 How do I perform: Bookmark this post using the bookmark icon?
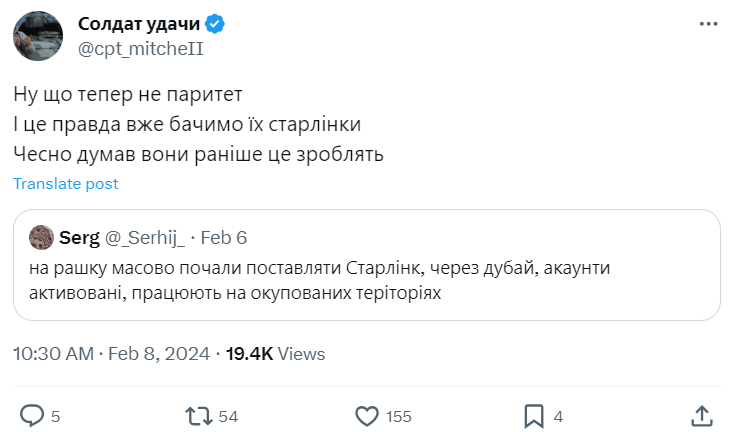(x=535, y=415)
